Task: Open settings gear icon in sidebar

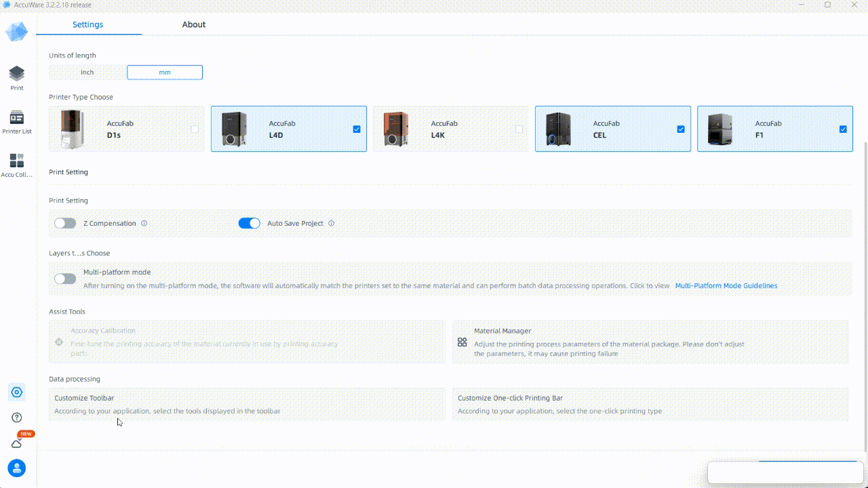Action: click(17, 392)
